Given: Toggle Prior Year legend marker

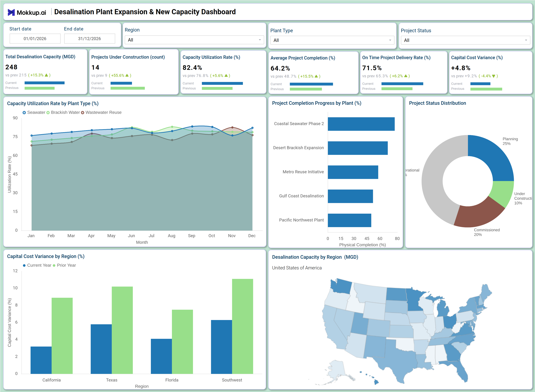Looking at the screenshot, I should (54, 265).
